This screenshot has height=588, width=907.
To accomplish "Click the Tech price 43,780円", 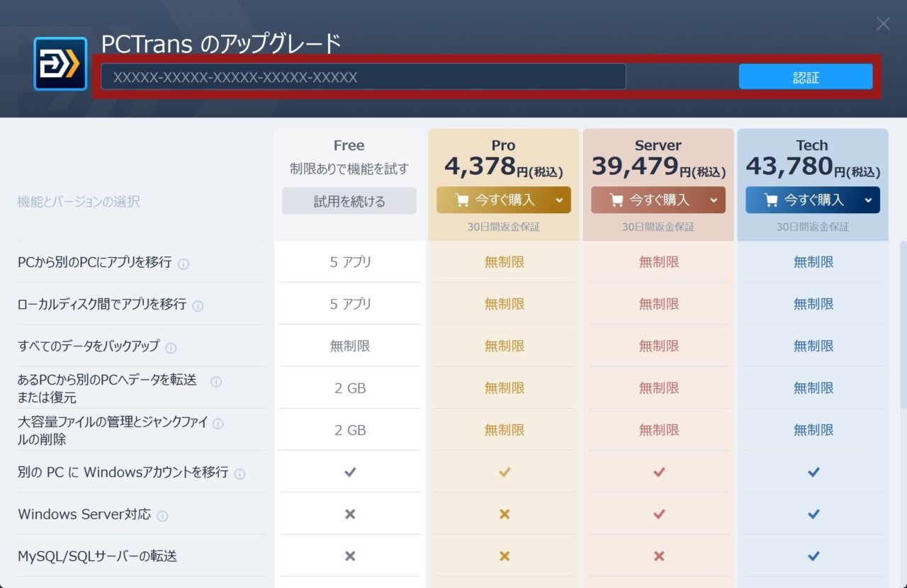I will pos(813,166).
